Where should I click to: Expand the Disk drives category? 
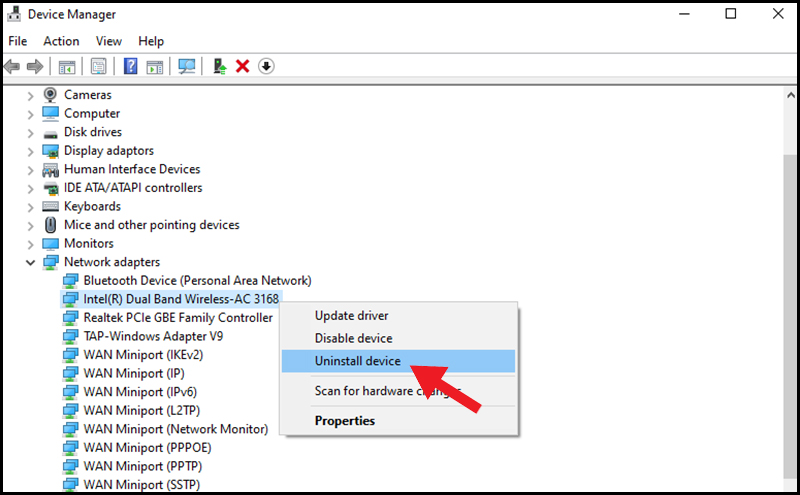(x=30, y=133)
